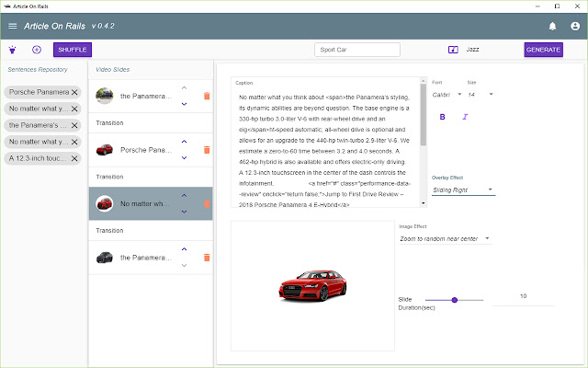This screenshot has height=368, width=588.
Task: Open the Transition below first Panamera slide
Action: click(x=151, y=122)
